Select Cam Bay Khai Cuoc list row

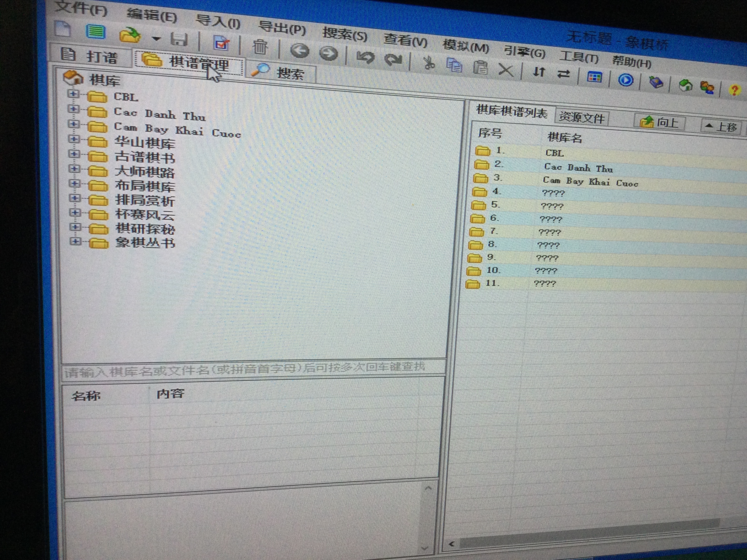(590, 182)
